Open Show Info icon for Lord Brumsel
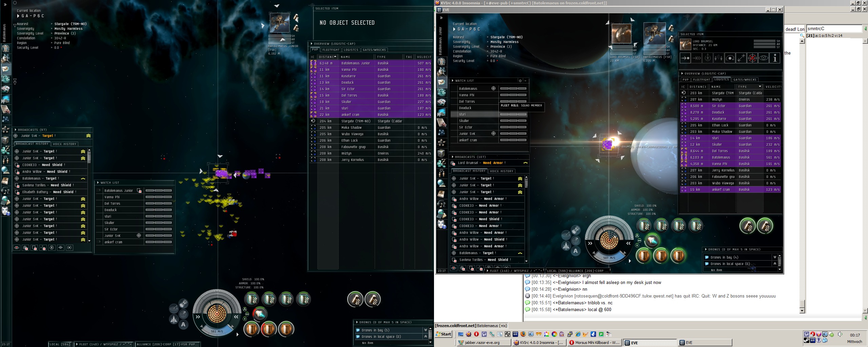 tap(775, 58)
